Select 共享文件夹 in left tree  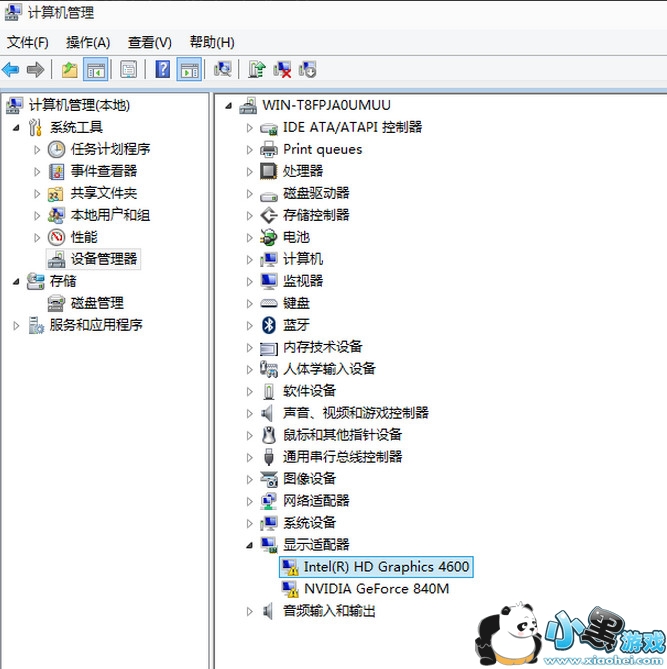[104, 193]
